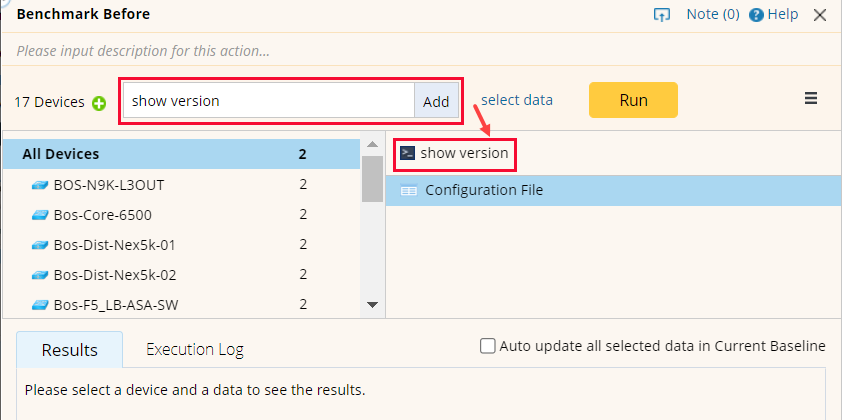The height and width of the screenshot is (420, 845).
Task: Open the hamburger menu icon
Action: [x=811, y=99]
